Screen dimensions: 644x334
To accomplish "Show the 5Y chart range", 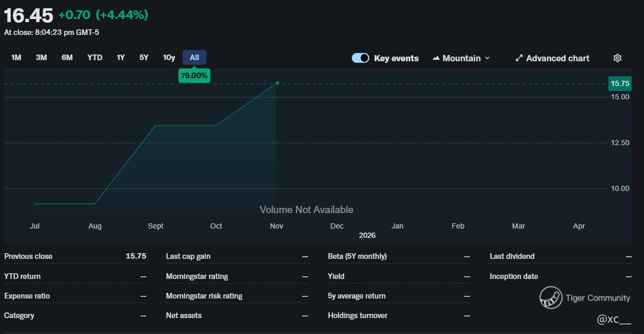I will click(144, 58).
